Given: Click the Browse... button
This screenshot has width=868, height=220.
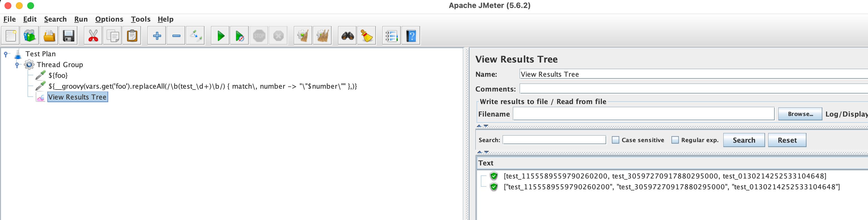Looking at the screenshot, I should coord(800,114).
